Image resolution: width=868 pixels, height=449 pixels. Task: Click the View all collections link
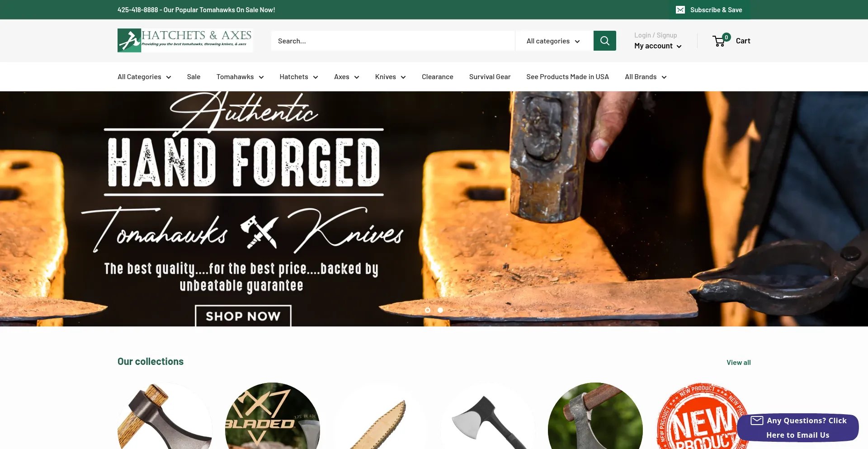point(739,363)
